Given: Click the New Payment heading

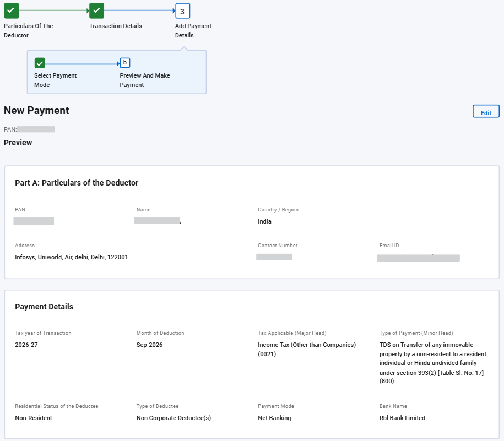Looking at the screenshot, I should click(36, 111).
